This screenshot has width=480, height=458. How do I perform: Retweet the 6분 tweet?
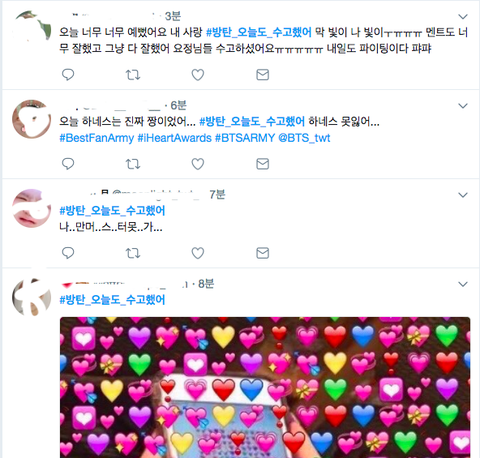click(133, 164)
